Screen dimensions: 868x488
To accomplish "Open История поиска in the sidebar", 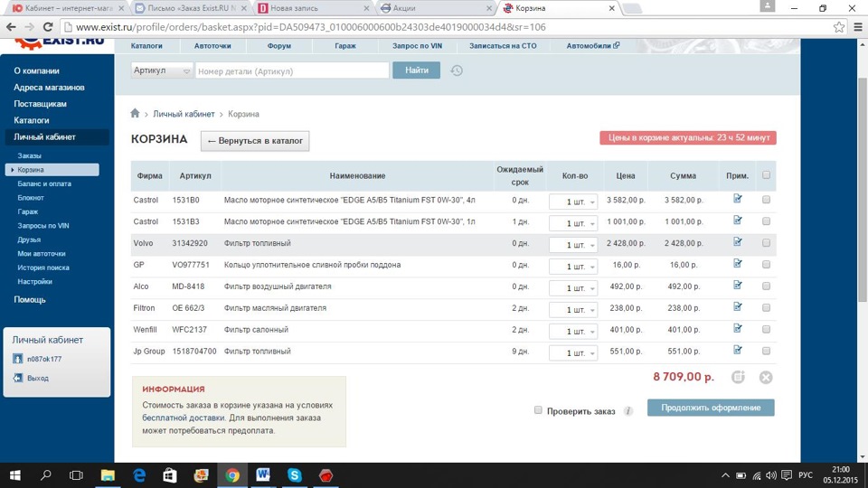I will tap(43, 267).
